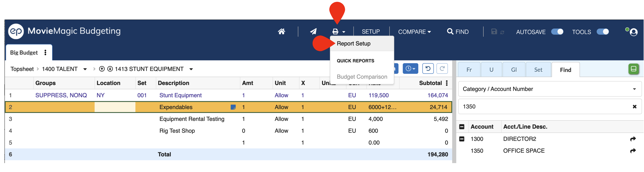Viewport: 644px width, 172px height.
Task: Switch to the U tab
Action: (491, 70)
